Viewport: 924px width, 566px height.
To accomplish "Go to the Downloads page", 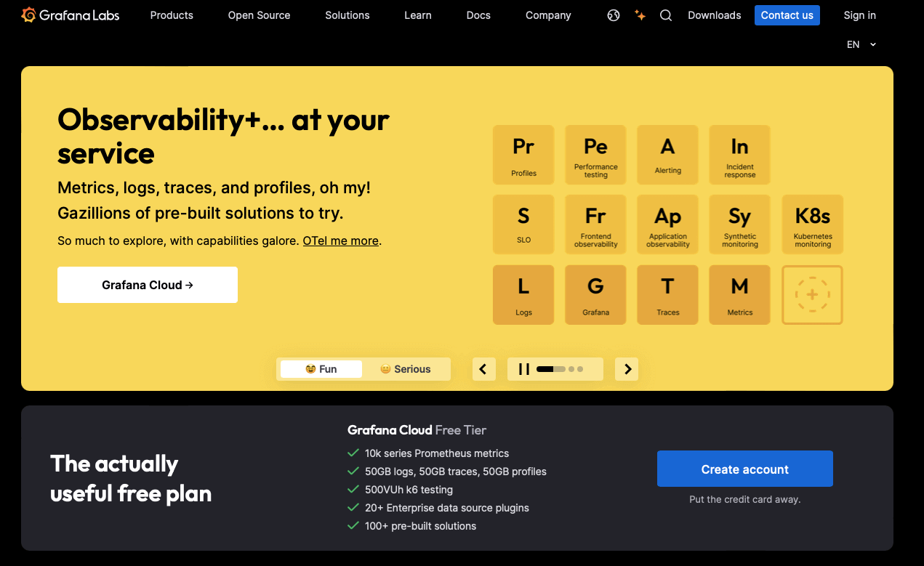I will [715, 15].
